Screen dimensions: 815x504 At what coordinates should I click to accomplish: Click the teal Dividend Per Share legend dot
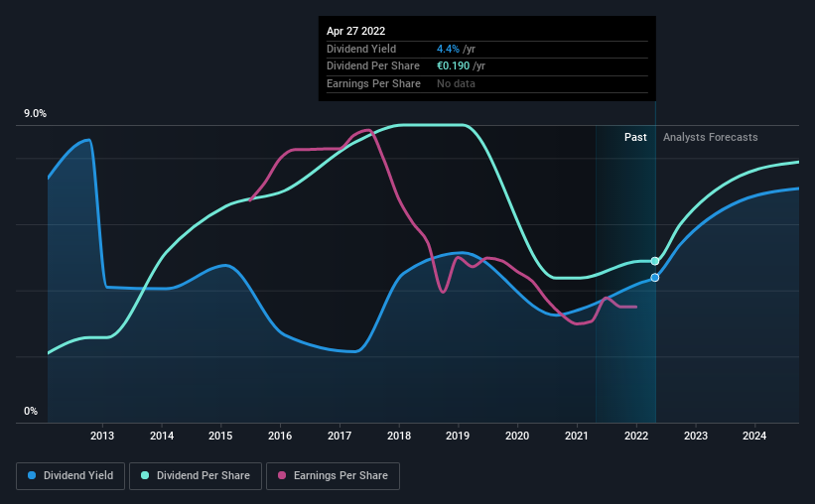pyautogui.click(x=145, y=475)
